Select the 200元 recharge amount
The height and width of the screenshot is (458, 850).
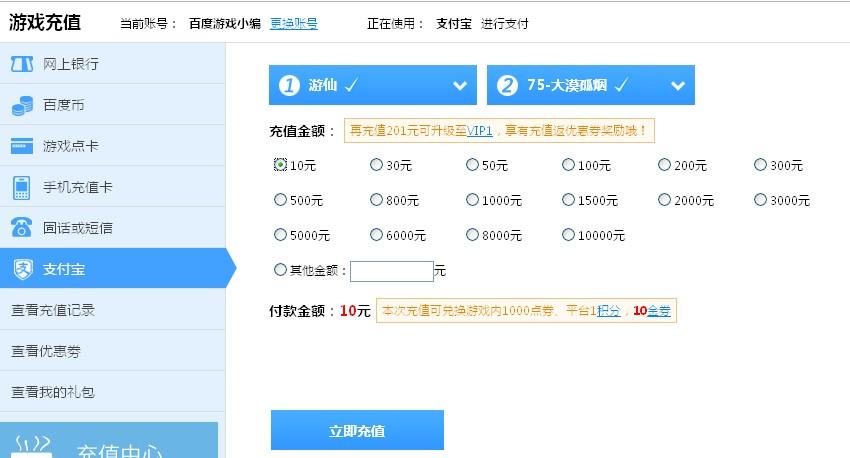pyautogui.click(x=664, y=164)
